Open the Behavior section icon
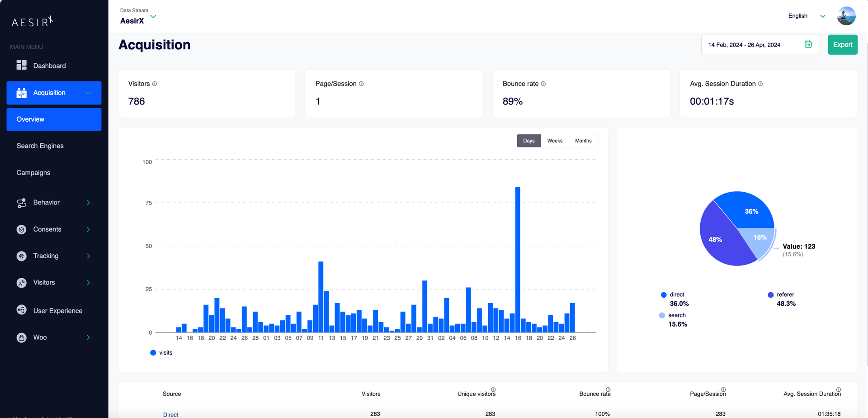The width and height of the screenshot is (868, 418). [x=21, y=203]
